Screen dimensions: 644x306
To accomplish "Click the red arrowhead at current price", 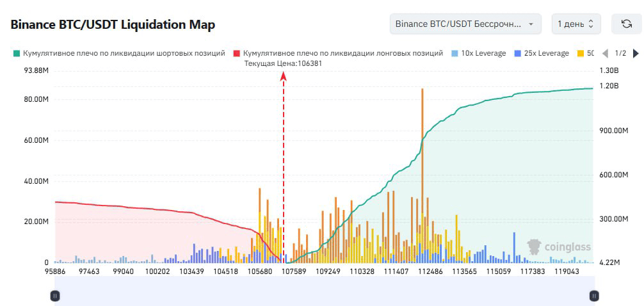I will tap(284, 76).
